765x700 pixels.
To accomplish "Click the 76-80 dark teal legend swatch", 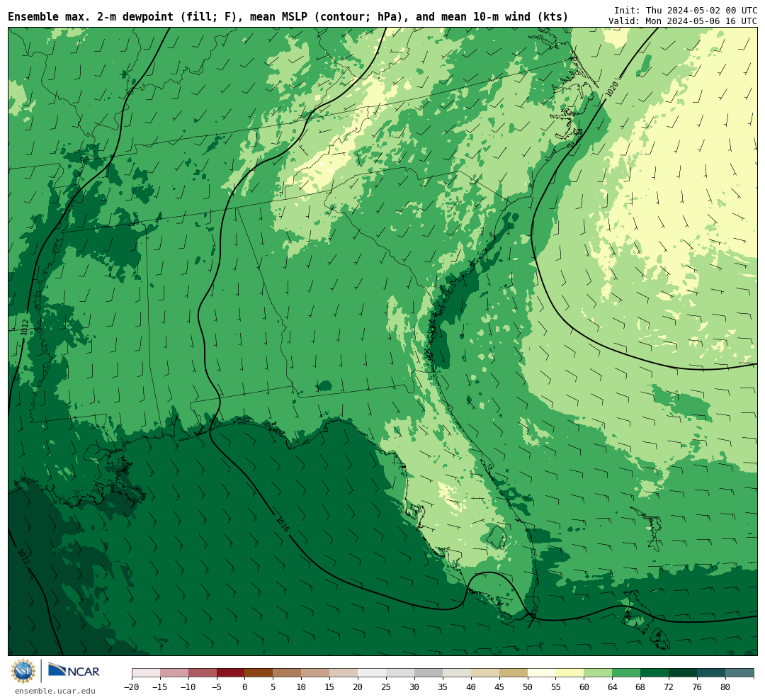I will pos(711,673).
